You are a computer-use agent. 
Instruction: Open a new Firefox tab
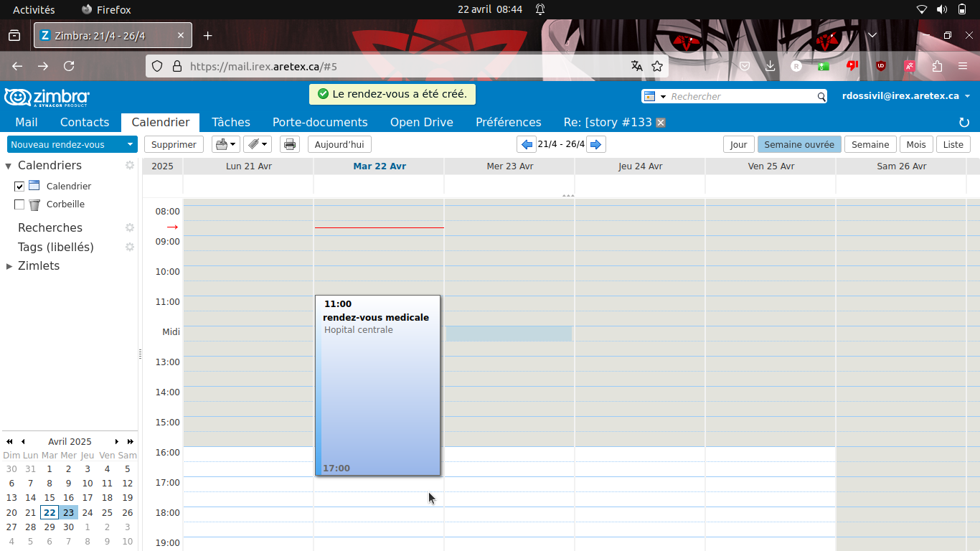click(207, 35)
